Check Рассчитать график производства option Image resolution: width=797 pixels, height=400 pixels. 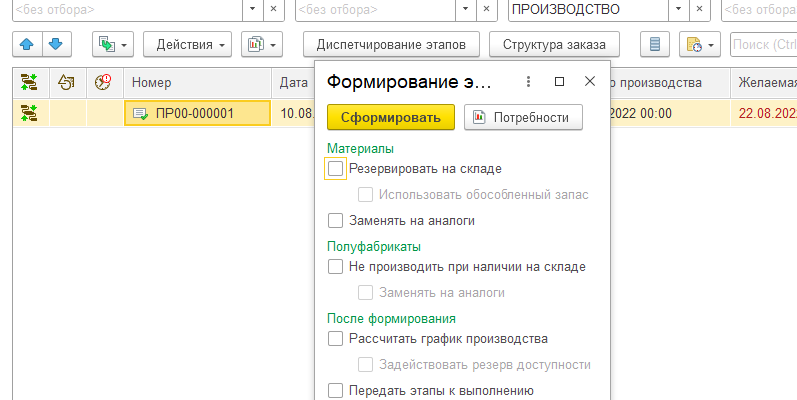point(336,339)
